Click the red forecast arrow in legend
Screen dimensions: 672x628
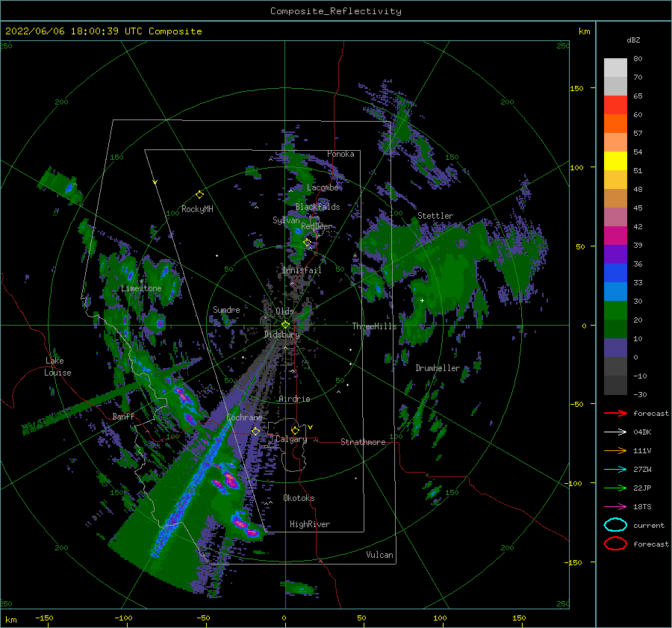(x=615, y=413)
